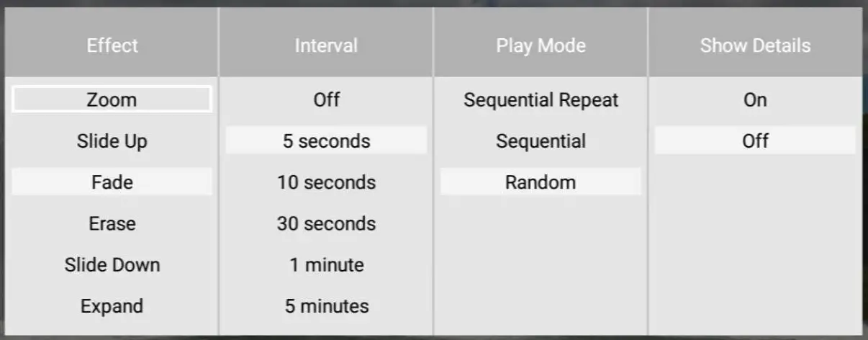Choose the Slide Up effect
The image size is (868, 340).
click(x=112, y=140)
